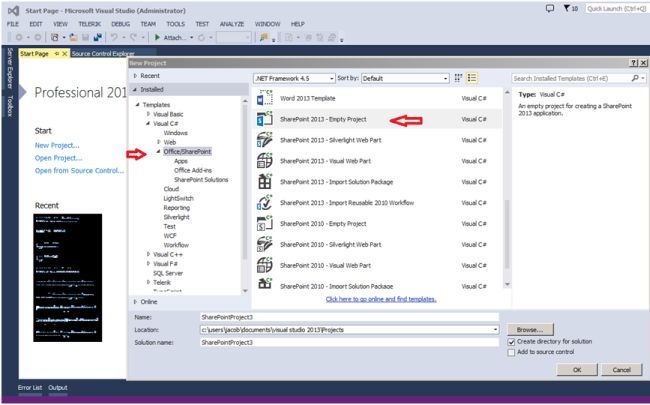Focus the Quick Launch search box
The height and width of the screenshot is (405, 650).
tap(616, 8)
